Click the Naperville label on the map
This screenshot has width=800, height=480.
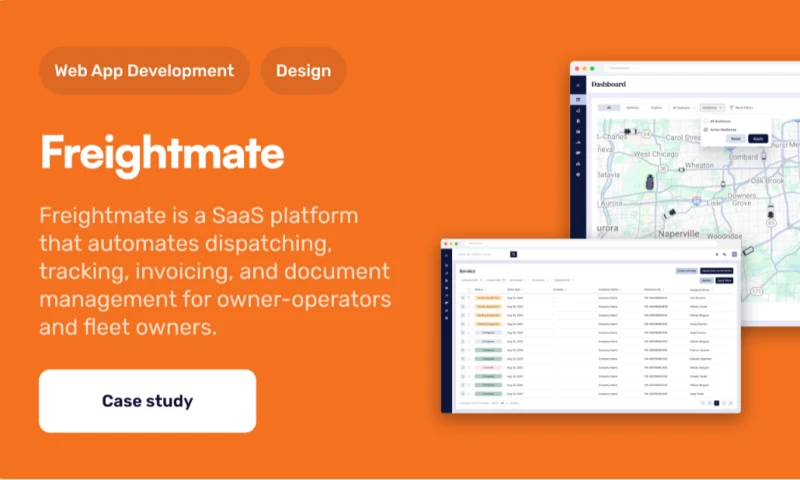679,234
